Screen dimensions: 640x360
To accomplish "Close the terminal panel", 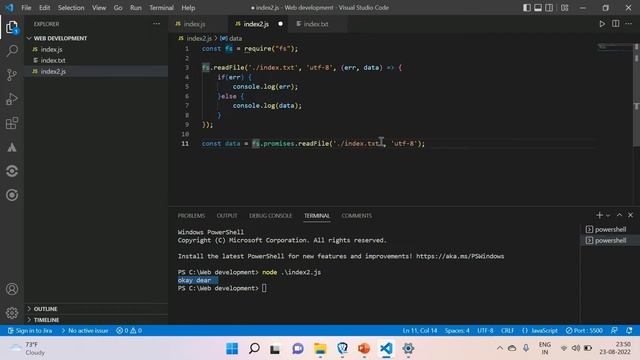I will pyautogui.click(x=630, y=215).
